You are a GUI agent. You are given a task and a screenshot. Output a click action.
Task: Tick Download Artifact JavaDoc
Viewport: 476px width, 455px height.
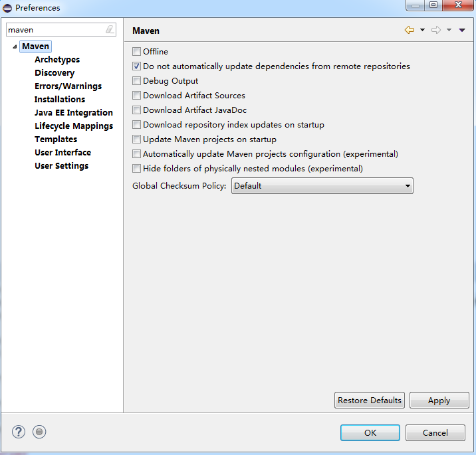click(136, 110)
